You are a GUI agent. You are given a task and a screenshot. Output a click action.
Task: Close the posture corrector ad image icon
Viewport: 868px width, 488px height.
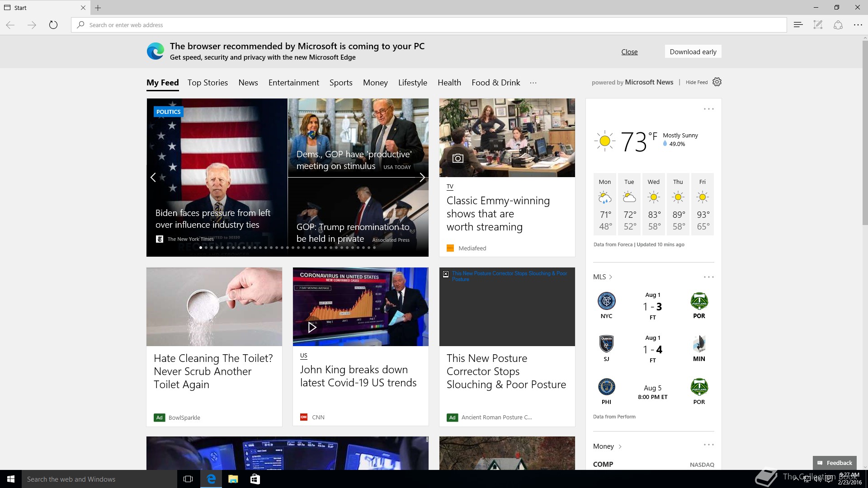[x=446, y=274]
